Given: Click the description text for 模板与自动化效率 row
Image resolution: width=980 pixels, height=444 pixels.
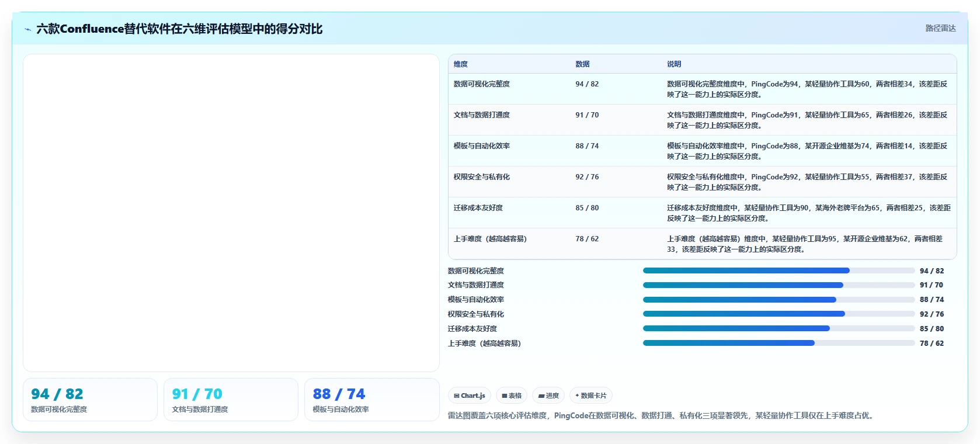Looking at the screenshot, I should click(x=807, y=151).
